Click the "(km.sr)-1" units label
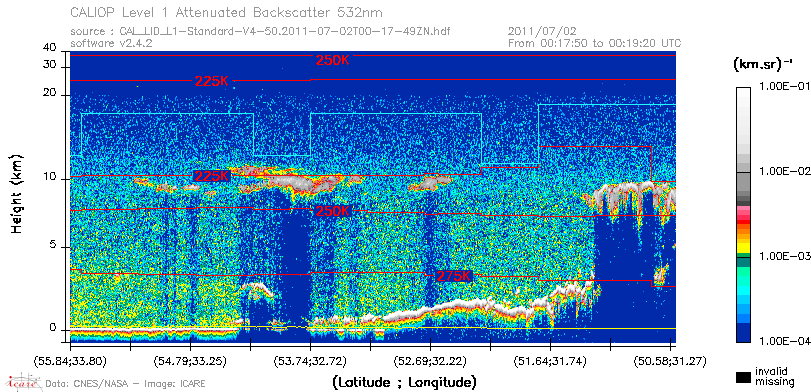The width and height of the screenshot is (811, 392). [x=762, y=65]
